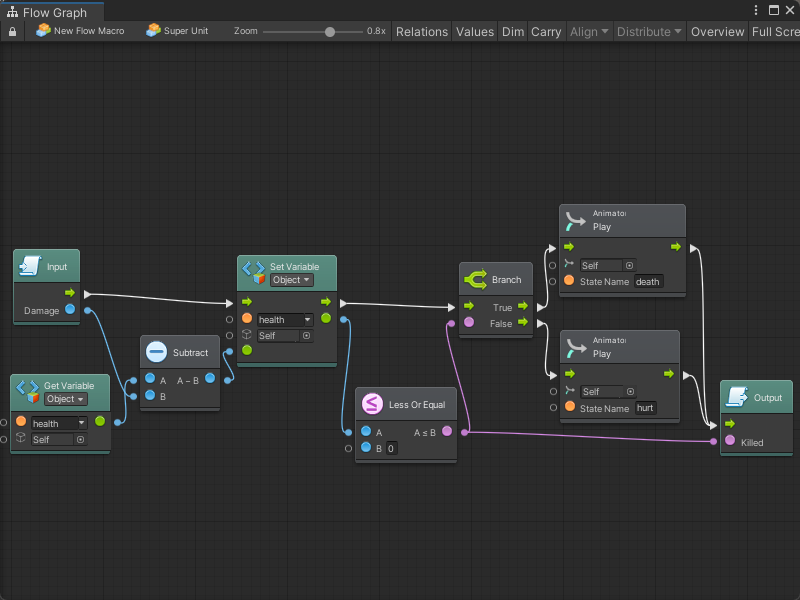Click the Output node icon
The image size is (800, 600).
point(737,397)
